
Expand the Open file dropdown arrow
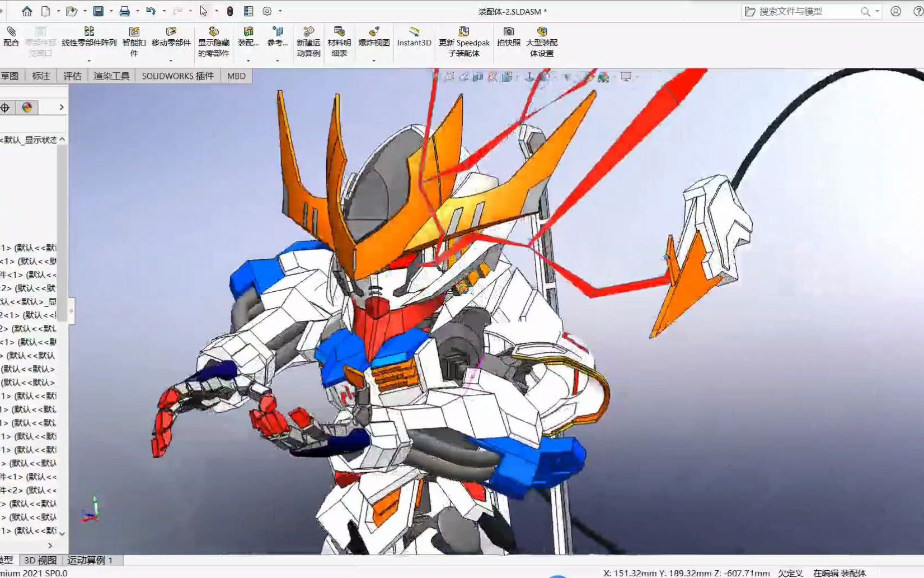85,11
